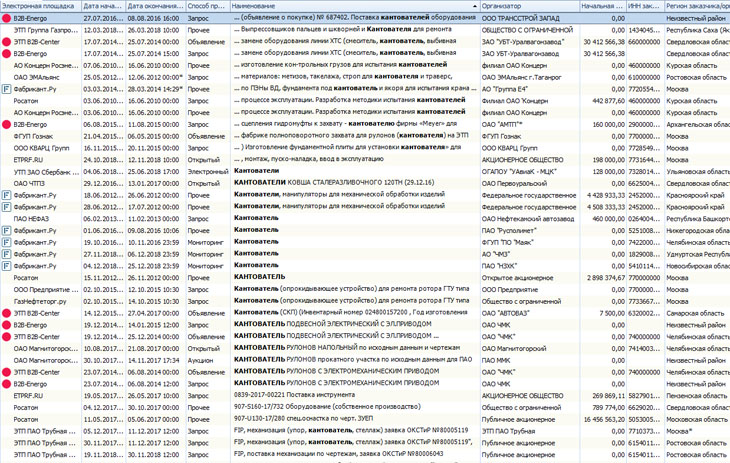Click red circle of ЭТП B2B-Center row ending 06.08.2014 00:00
The height and width of the screenshot is (463, 730).
tap(6, 372)
